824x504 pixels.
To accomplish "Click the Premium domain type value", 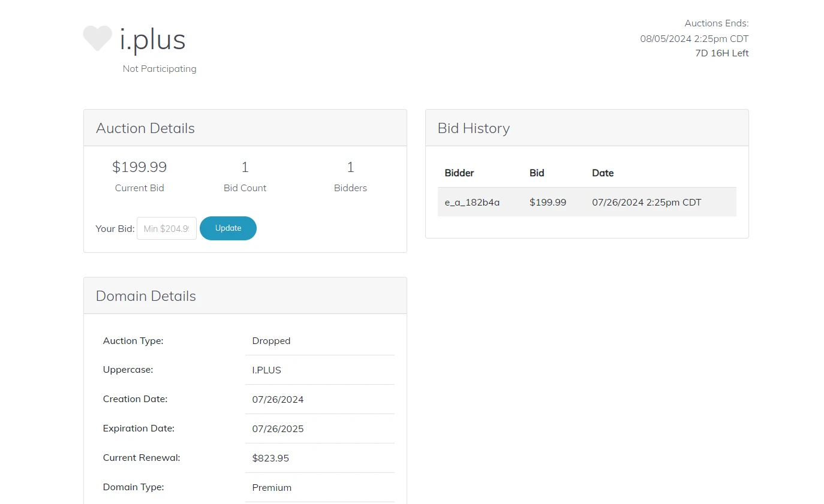I will [272, 488].
